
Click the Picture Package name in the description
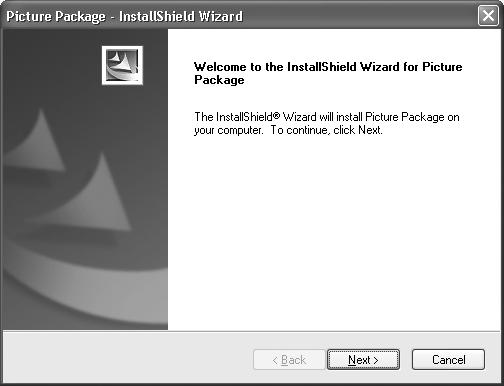(405, 117)
